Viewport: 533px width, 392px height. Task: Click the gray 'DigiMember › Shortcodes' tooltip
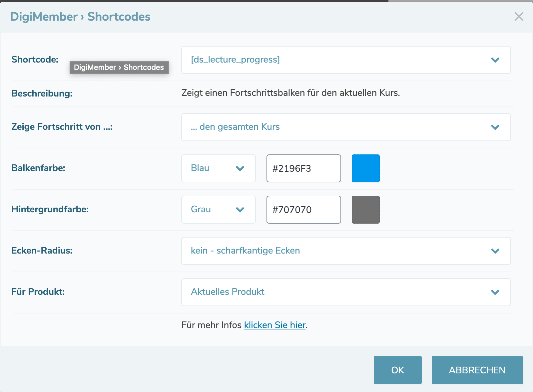(x=119, y=68)
